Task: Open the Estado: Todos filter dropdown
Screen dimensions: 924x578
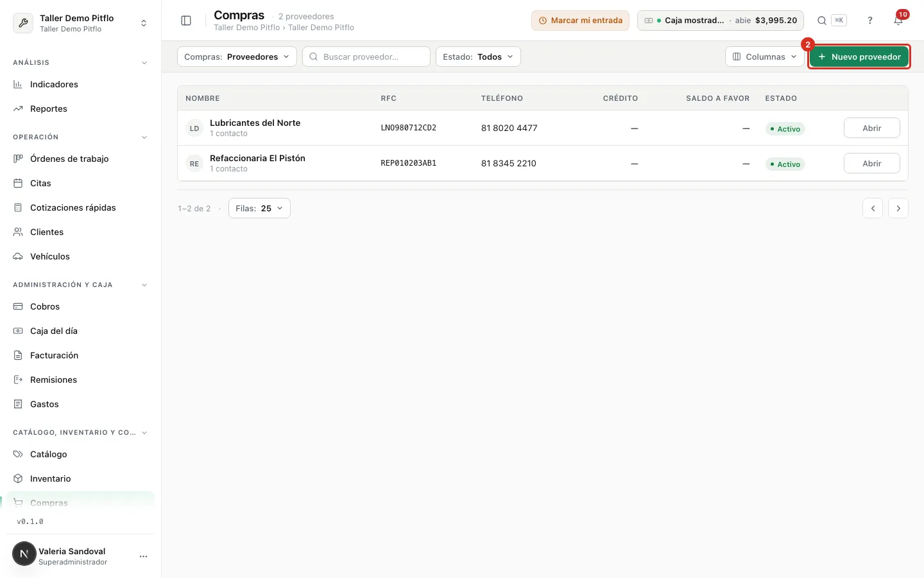Action: click(478, 57)
